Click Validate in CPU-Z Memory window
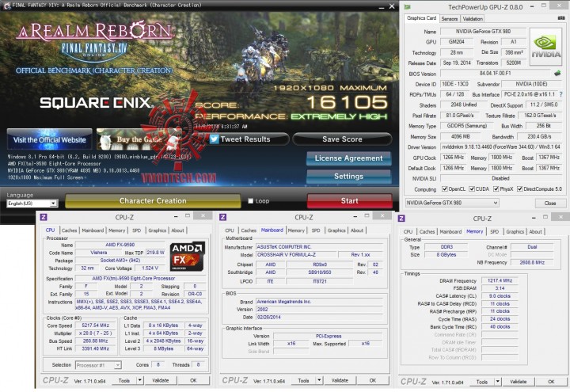This screenshot has height=392, width=570. [518, 382]
